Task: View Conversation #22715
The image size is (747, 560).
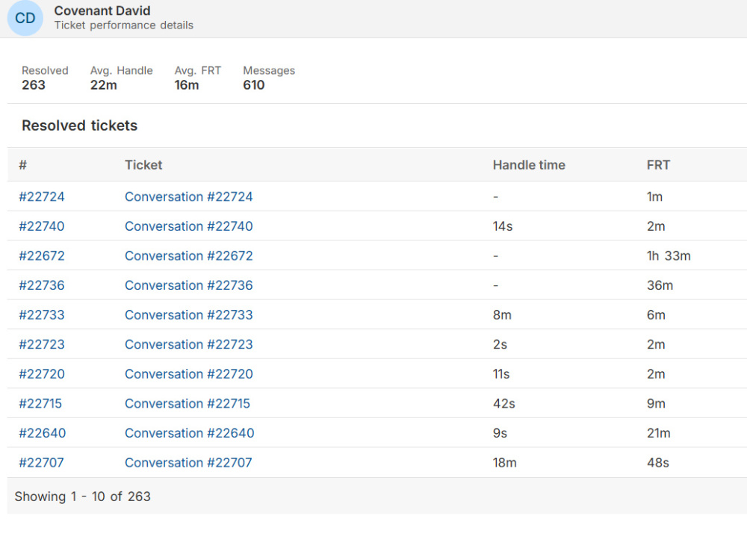Action: pos(187,403)
